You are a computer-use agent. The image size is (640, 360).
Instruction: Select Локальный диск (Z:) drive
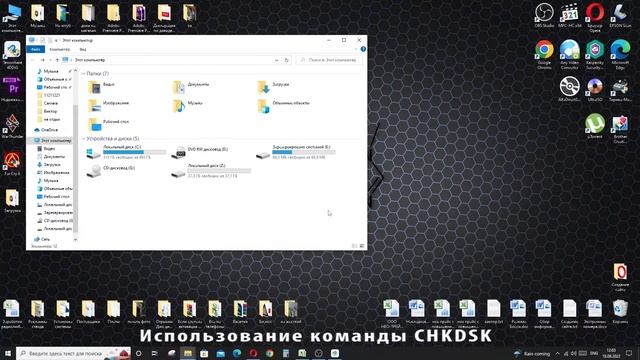(211, 171)
